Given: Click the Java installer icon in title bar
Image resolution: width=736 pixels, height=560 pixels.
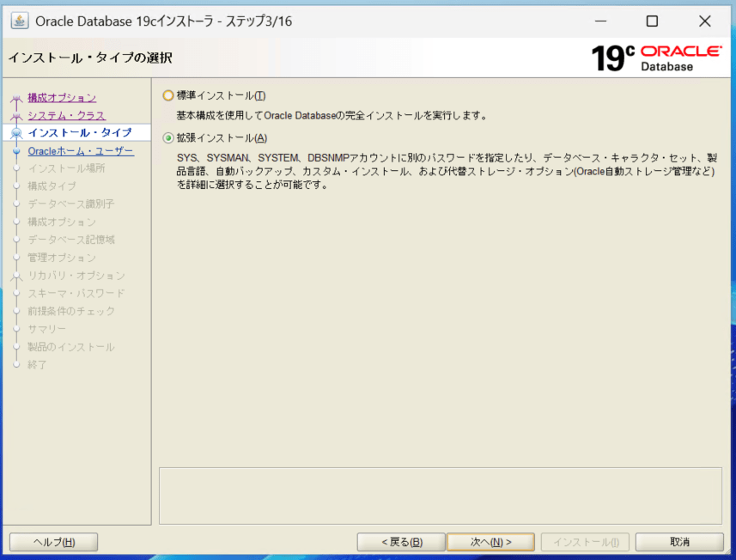Looking at the screenshot, I should (x=19, y=21).
